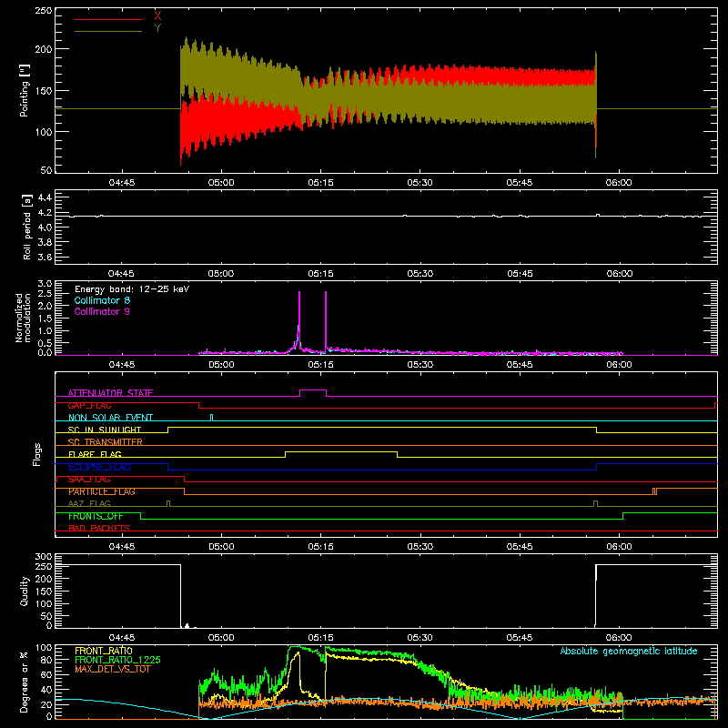Click 05:30 tick label under modulation plot
728x728 pixels.
(420, 365)
